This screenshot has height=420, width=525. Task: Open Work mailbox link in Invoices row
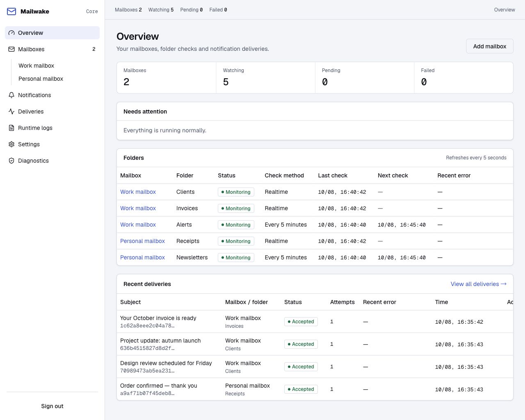point(138,208)
